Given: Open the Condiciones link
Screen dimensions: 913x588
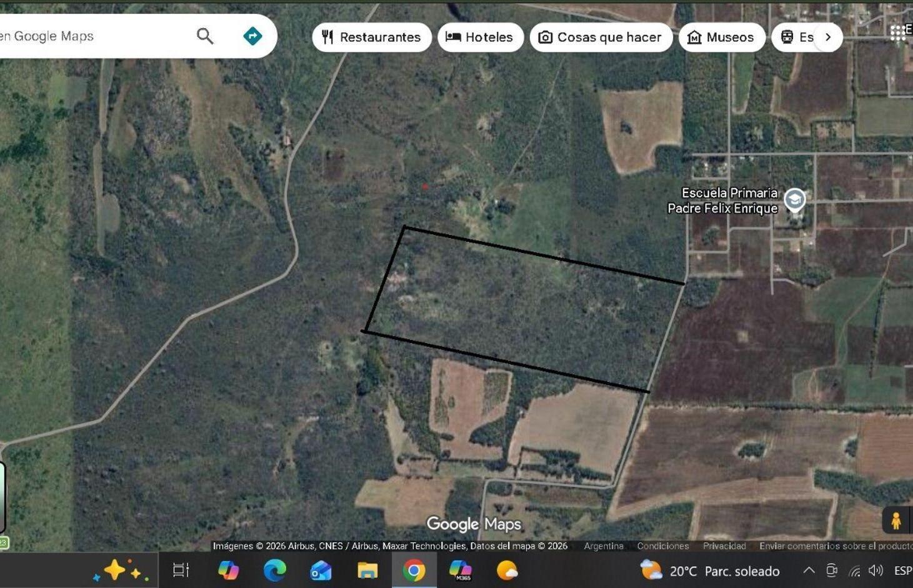Looking at the screenshot, I should (x=663, y=546).
